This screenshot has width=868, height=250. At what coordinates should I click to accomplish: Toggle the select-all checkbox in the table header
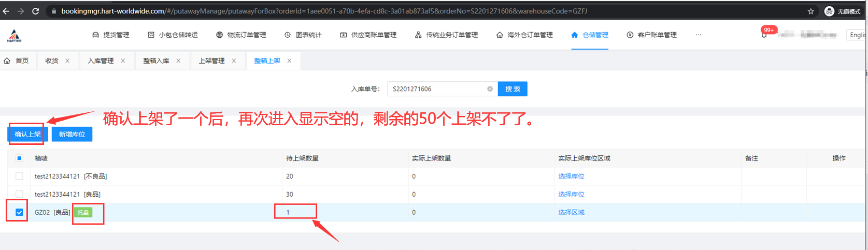[19, 158]
